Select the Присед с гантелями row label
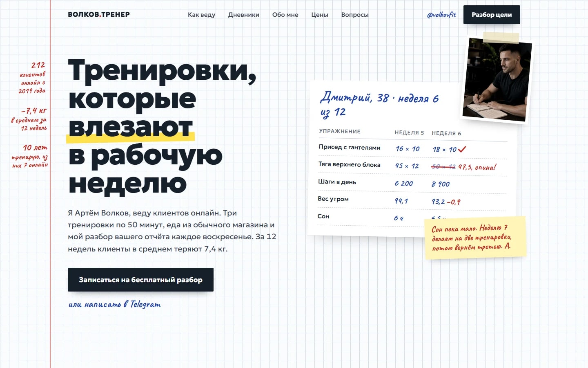The width and height of the screenshot is (588, 368). click(350, 147)
